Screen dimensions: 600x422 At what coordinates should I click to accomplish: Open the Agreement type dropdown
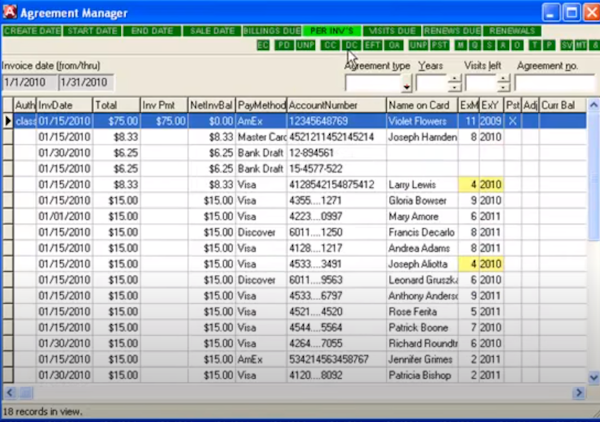click(x=406, y=85)
